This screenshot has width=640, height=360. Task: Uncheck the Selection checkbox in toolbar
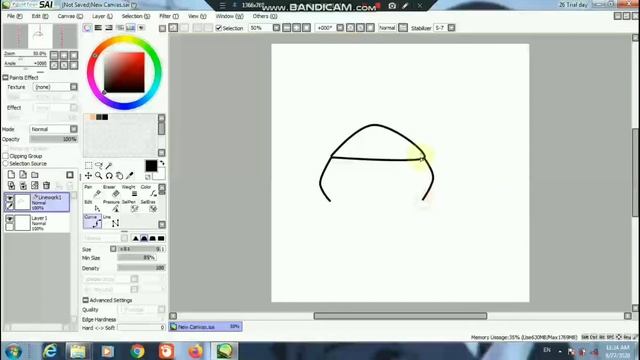click(219, 28)
